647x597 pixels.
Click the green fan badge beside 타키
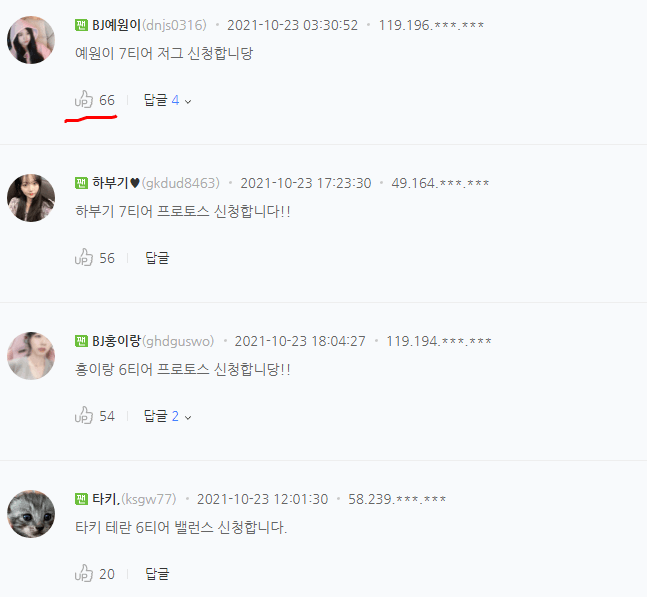click(x=81, y=499)
